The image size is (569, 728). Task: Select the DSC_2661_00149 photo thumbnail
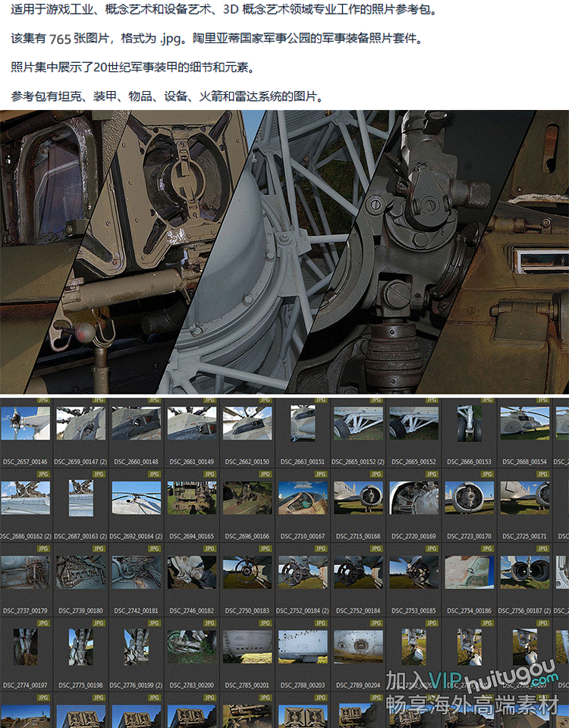(x=192, y=423)
